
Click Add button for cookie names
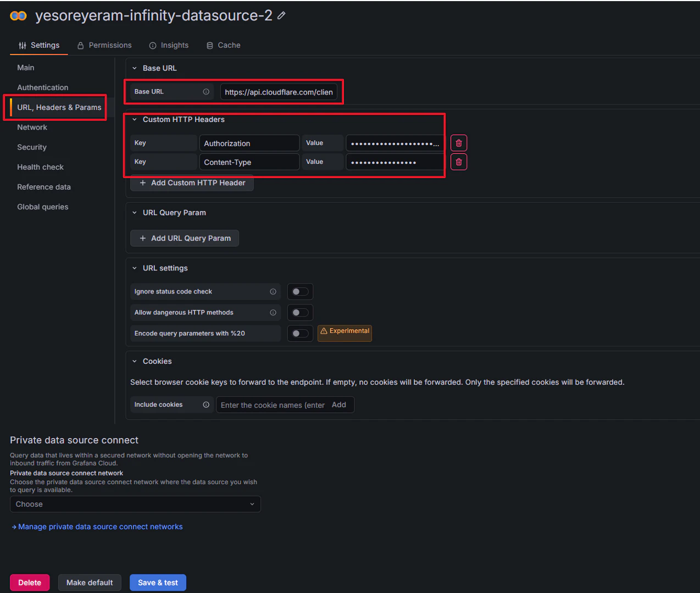tap(339, 405)
